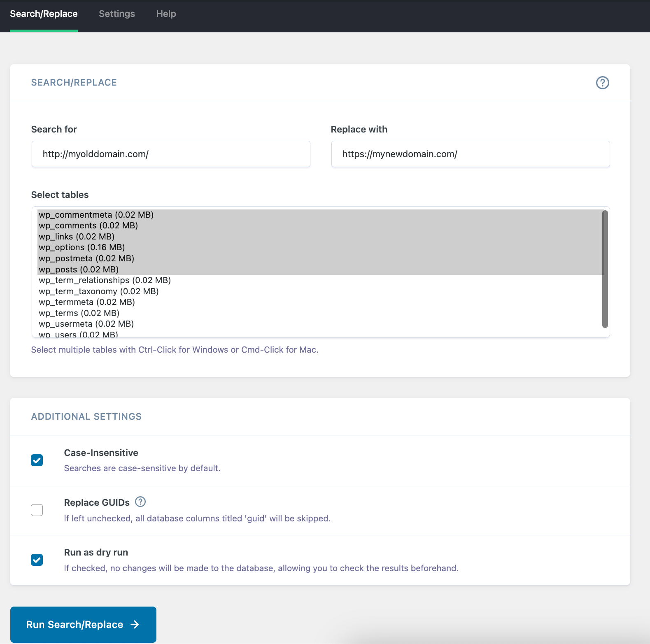
Task: Focus the Replace with text field
Action: (470, 154)
